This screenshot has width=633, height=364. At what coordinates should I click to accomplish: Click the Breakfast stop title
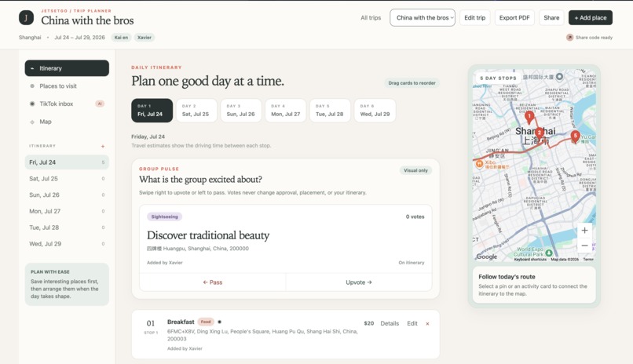tap(181, 322)
